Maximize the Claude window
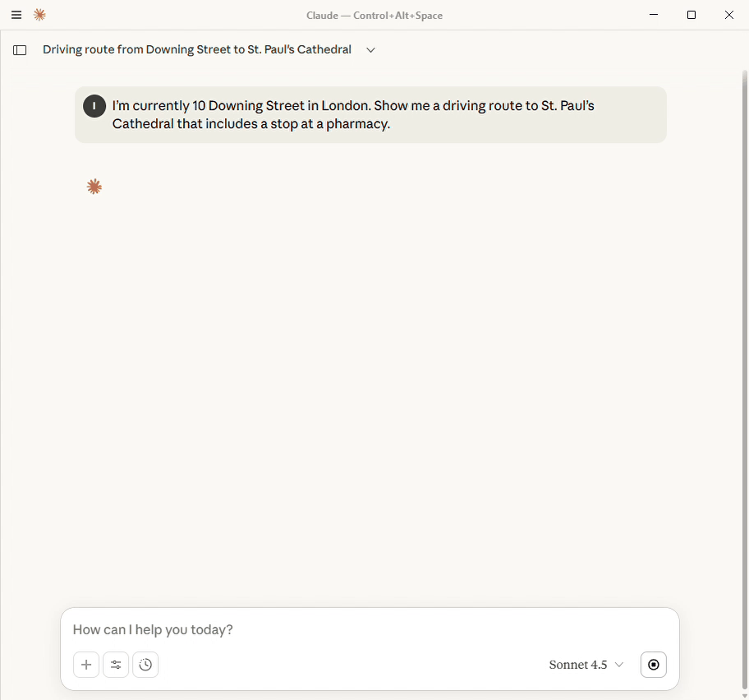Image resolution: width=749 pixels, height=700 pixels. [x=692, y=15]
